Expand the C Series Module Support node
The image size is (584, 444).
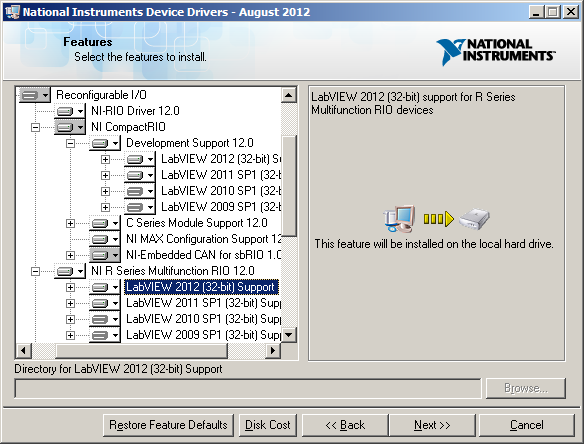click(70, 223)
